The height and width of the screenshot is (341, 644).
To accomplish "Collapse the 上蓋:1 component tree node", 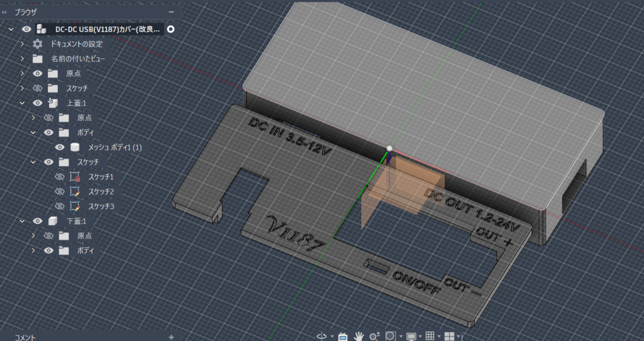I will [23, 103].
